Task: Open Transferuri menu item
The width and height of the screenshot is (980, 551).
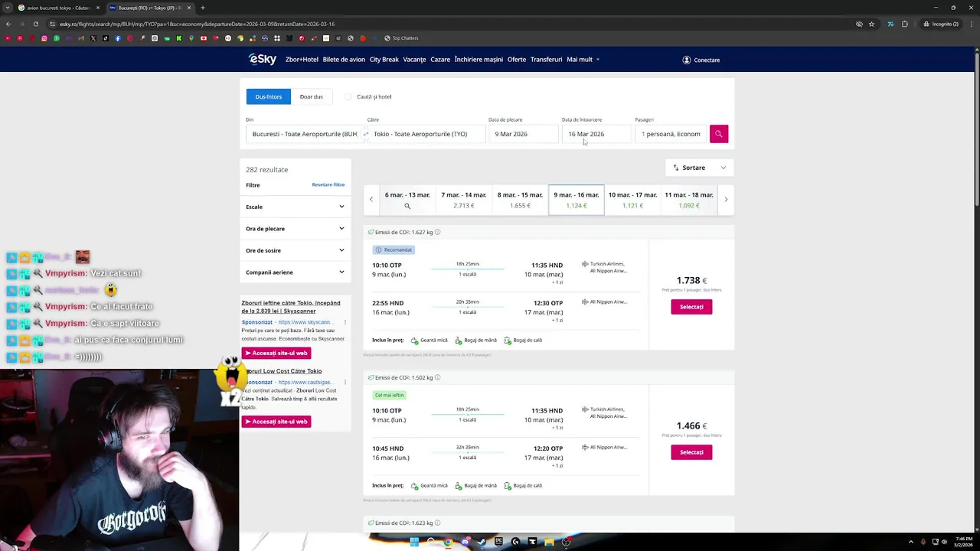Action: [546, 60]
